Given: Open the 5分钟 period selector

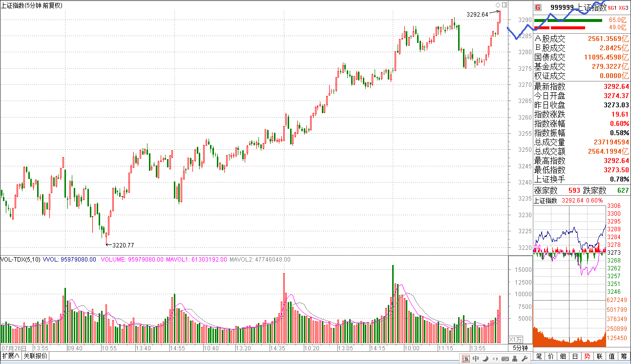Looking at the screenshot, I should 520,348.
